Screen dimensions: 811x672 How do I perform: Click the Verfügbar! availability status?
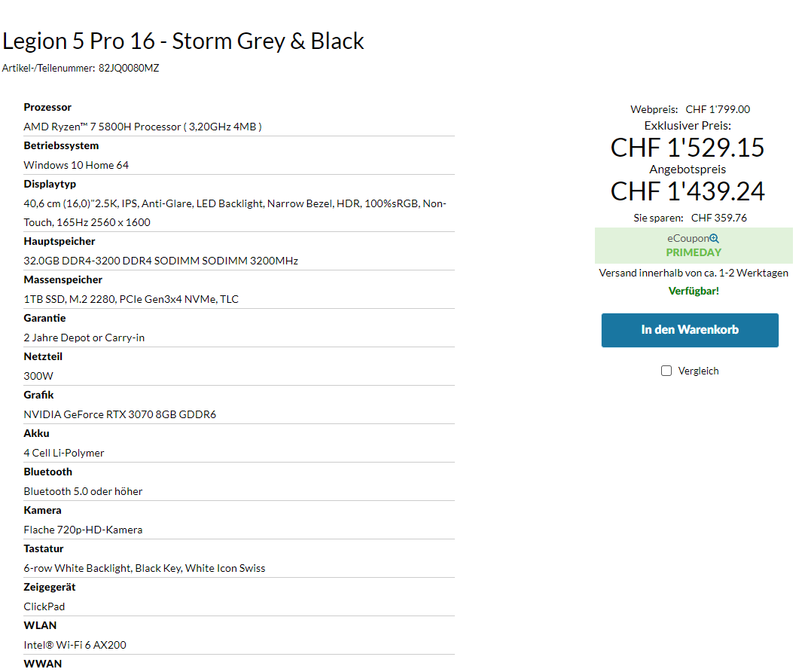click(694, 291)
